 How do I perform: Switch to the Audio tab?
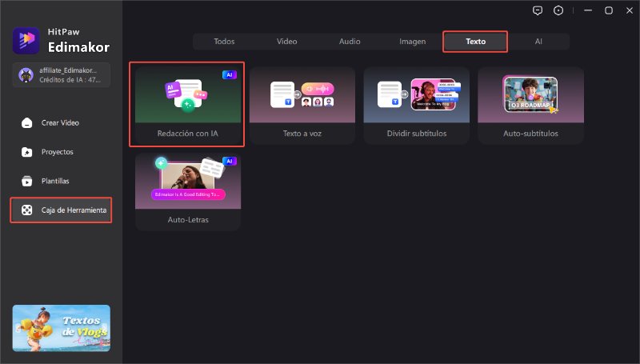(x=350, y=42)
